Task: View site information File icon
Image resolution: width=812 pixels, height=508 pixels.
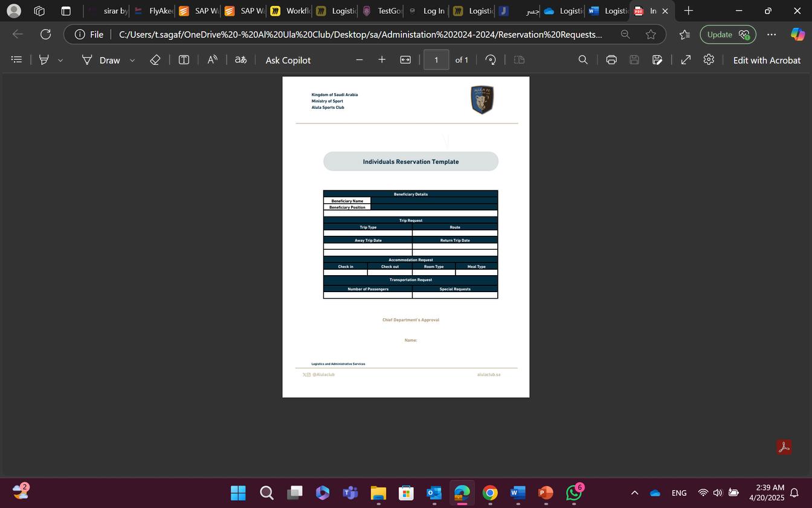Action: 89,34
